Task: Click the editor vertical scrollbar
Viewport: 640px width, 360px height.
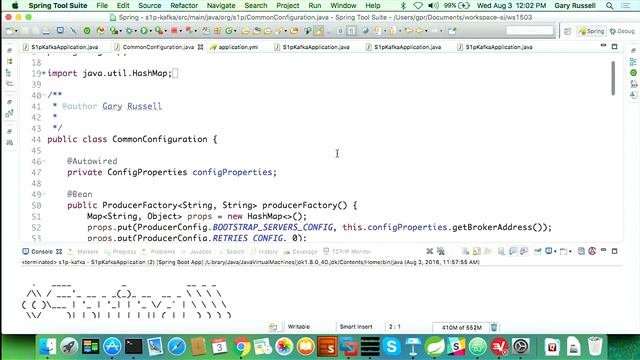Action: tap(613, 78)
